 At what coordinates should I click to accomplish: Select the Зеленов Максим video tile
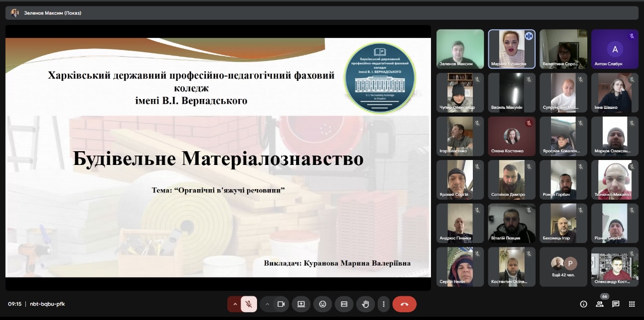point(460,48)
